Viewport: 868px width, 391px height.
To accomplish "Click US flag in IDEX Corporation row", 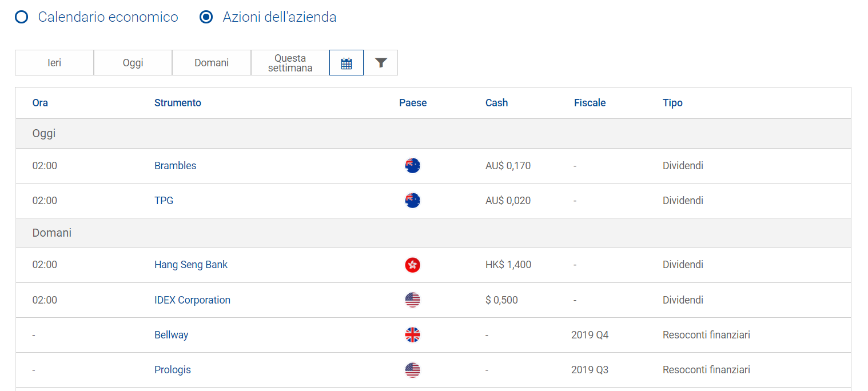I will pos(412,300).
